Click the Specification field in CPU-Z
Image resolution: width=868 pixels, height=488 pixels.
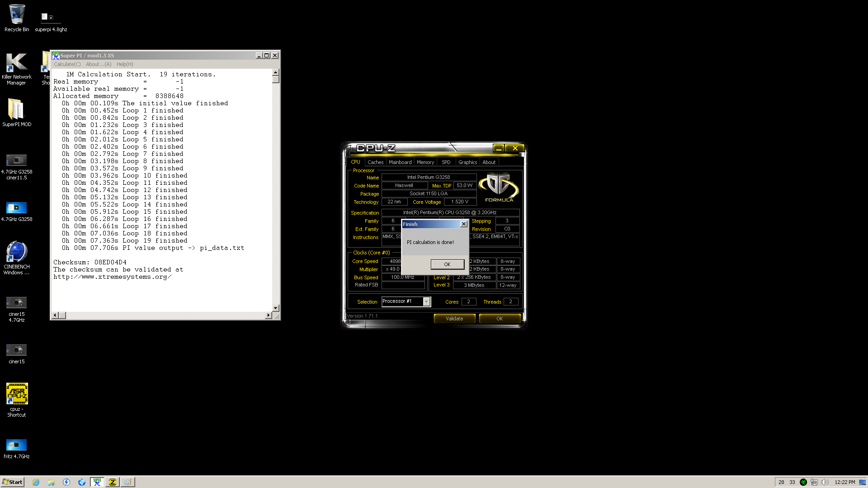pos(450,212)
